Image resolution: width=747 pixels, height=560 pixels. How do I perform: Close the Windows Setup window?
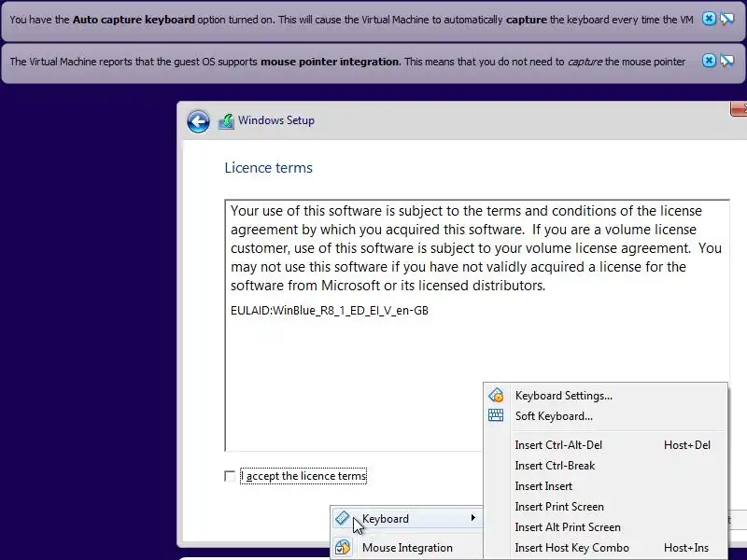tap(739, 109)
